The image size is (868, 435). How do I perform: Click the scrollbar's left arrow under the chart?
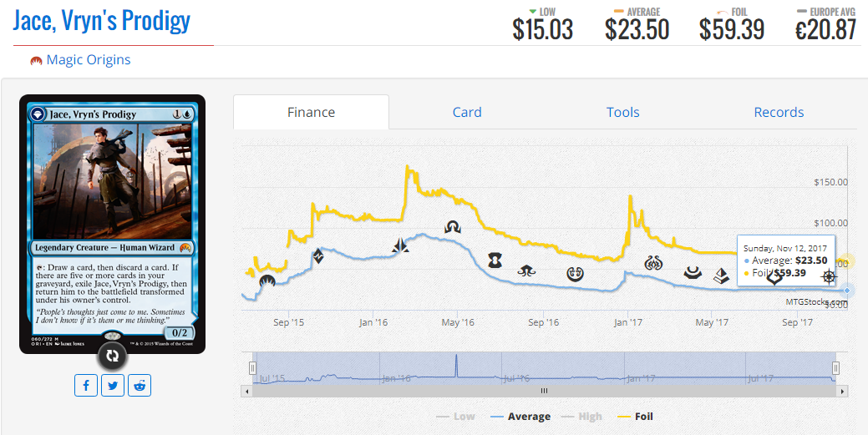click(x=247, y=391)
